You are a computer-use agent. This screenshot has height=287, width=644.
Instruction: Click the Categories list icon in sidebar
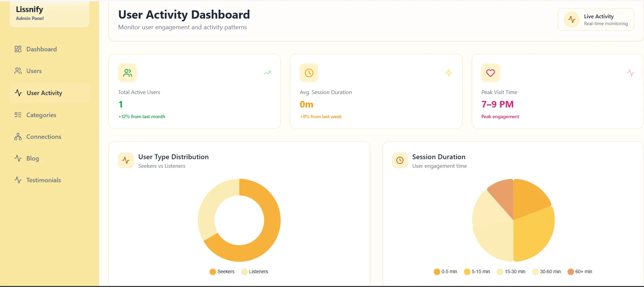pos(18,115)
